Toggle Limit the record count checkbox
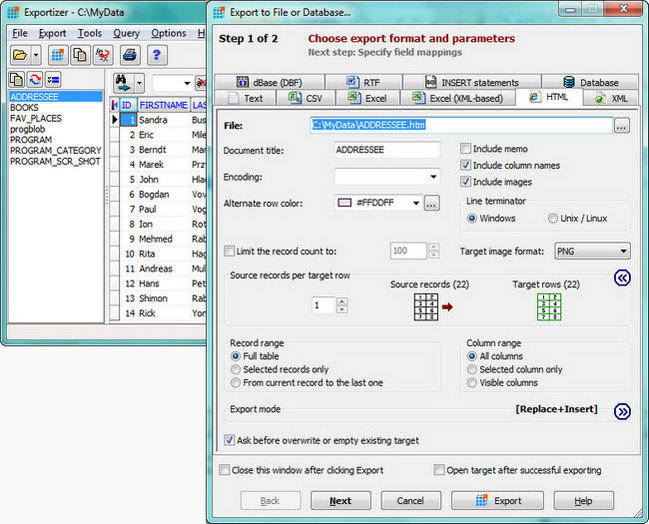This screenshot has height=524, width=649. pos(231,251)
